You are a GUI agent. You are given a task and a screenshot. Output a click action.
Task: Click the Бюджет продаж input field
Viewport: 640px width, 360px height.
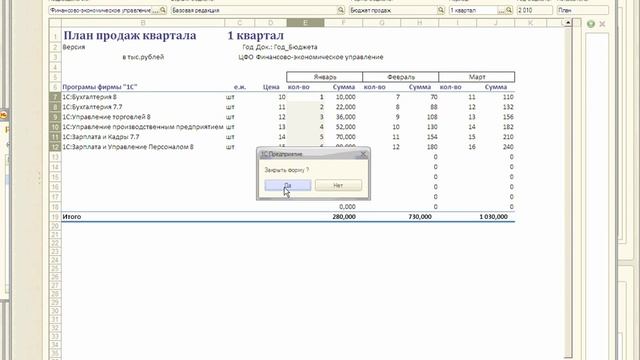[x=393, y=10]
